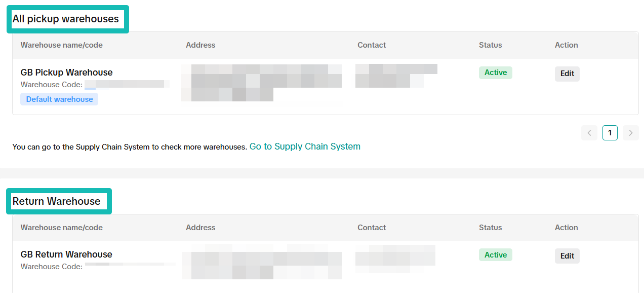Click the next page arrow in pagination
The image size is (644, 293).
[630, 132]
